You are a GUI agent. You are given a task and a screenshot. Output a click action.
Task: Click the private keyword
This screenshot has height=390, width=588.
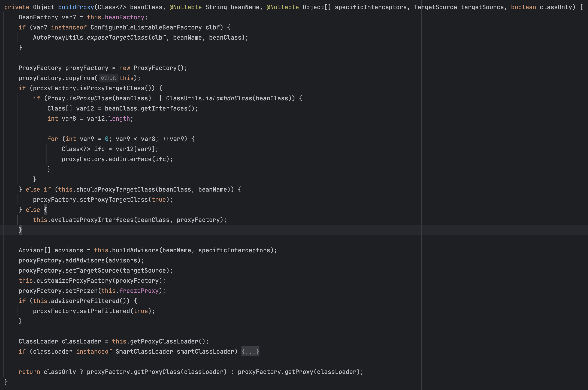(17, 7)
